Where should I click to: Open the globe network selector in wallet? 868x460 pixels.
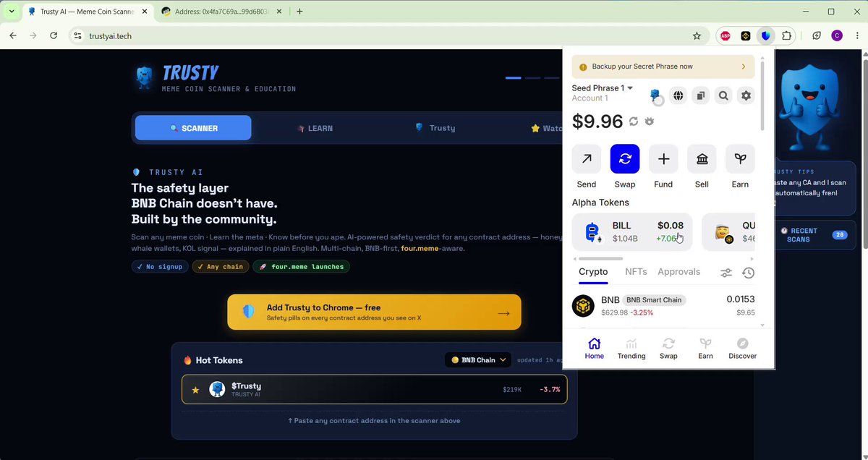coord(678,95)
